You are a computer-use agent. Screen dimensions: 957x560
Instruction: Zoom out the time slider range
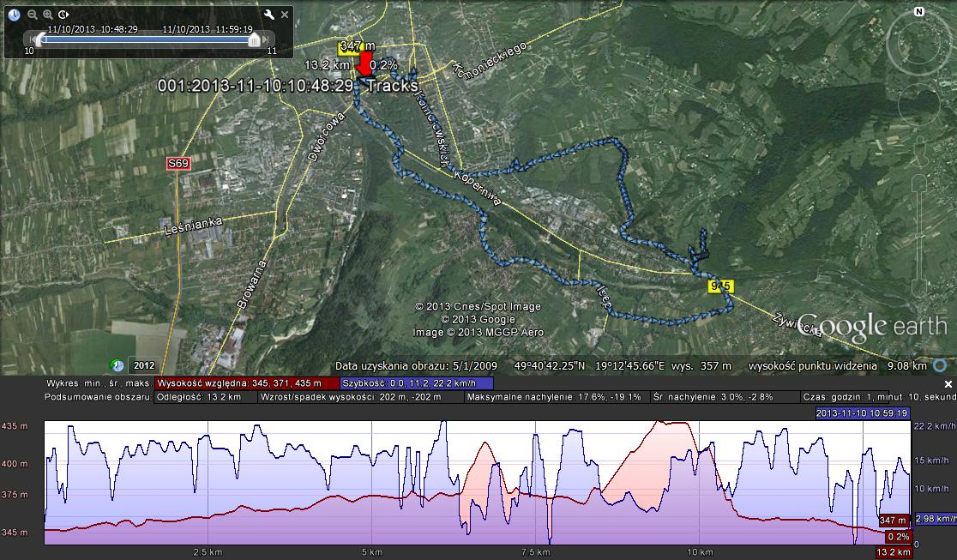(33, 15)
